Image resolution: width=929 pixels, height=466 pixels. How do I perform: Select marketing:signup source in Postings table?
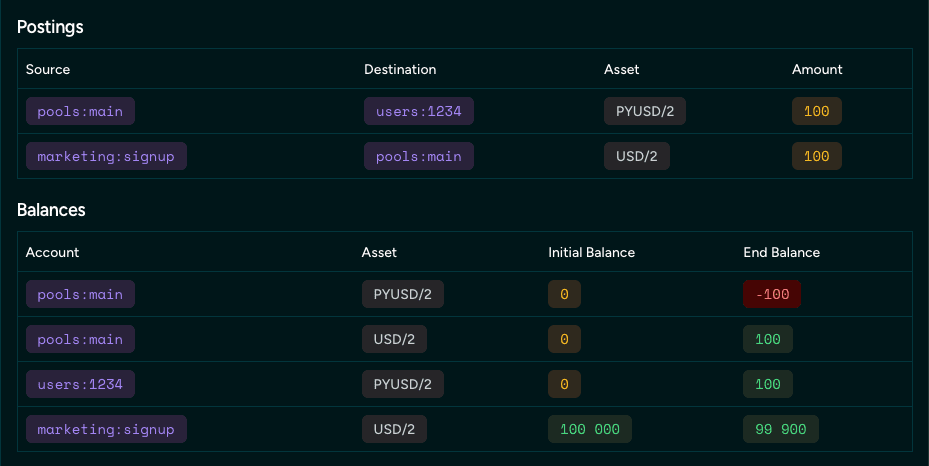pos(106,156)
